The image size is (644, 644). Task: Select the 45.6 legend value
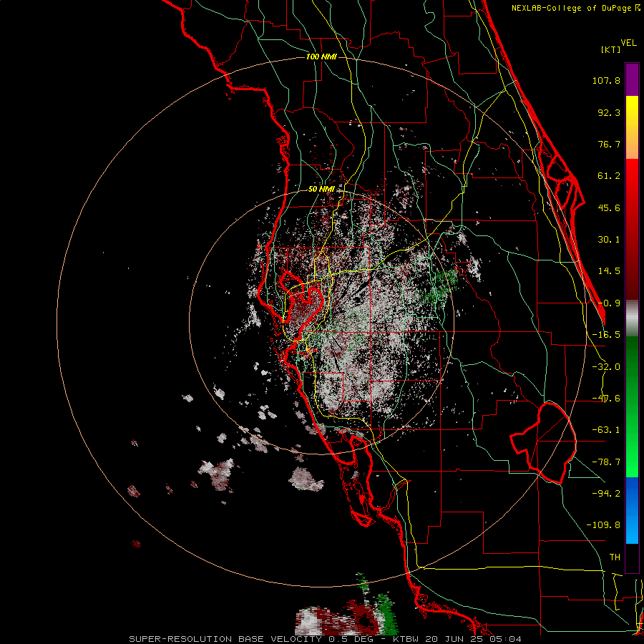(609, 208)
